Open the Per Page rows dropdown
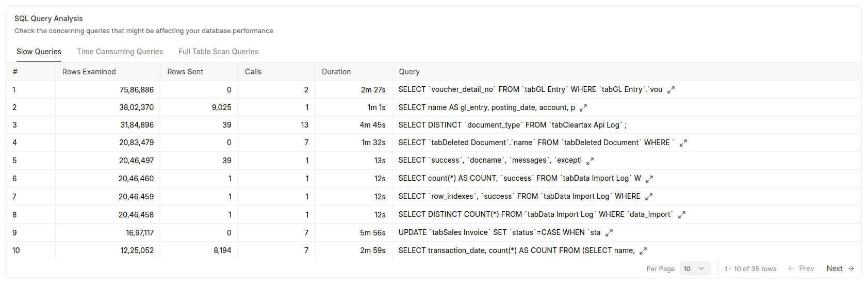868x284 pixels. coord(694,269)
